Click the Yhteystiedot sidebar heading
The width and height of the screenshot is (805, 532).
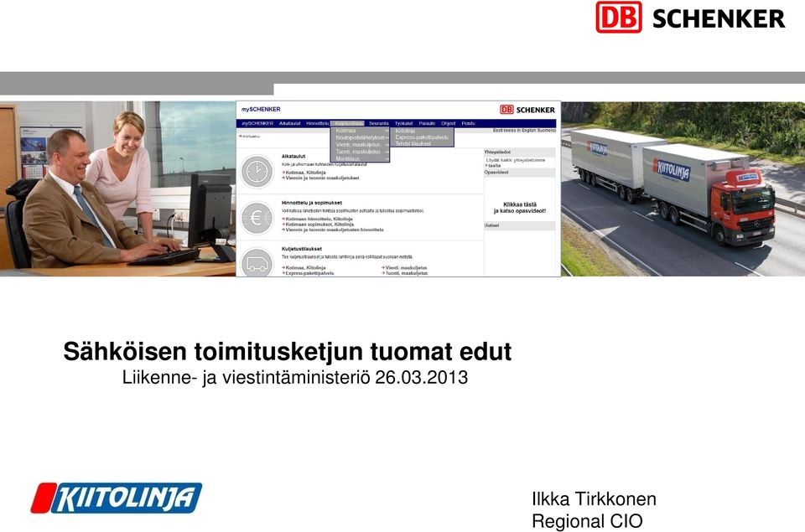497,152
